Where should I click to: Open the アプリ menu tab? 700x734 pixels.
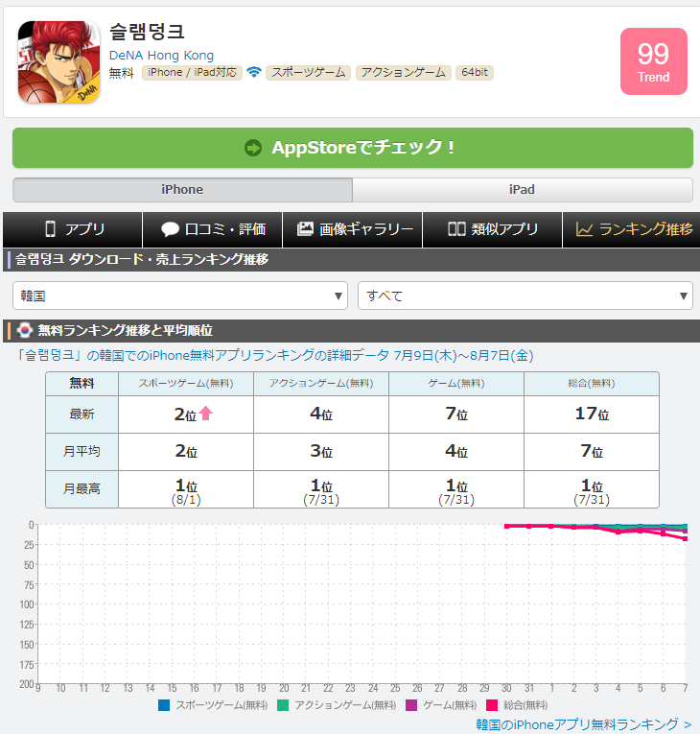pyautogui.click(x=73, y=229)
